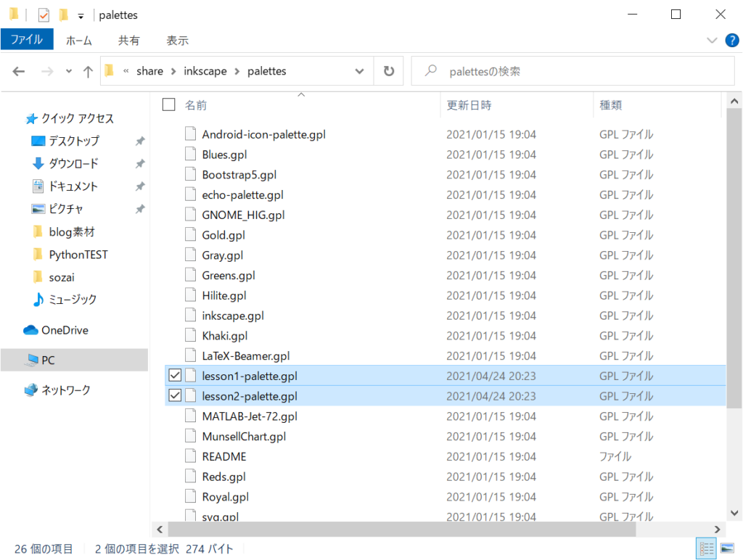Open ミュージック in the navigation pane
This screenshot has width=743, height=560.
click(x=65, y=300)
